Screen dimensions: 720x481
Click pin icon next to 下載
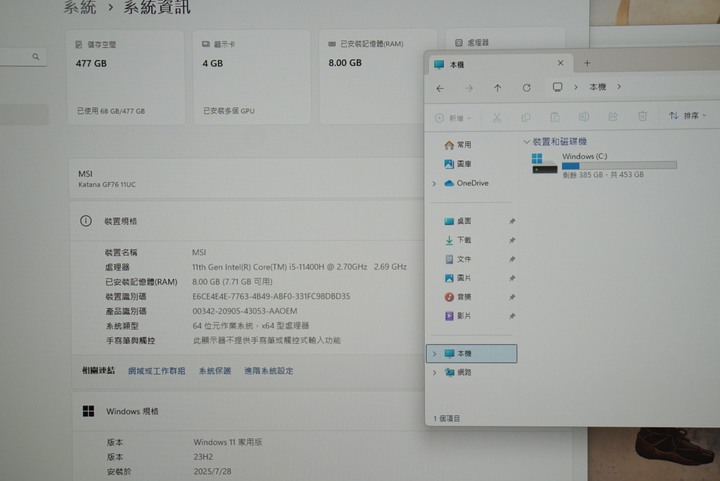pyautogui.click(x=512, y=240)
